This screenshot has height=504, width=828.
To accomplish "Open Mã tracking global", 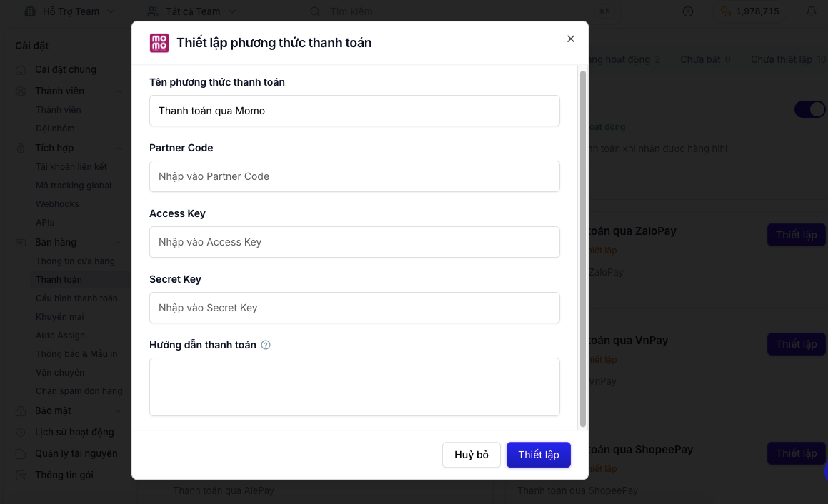I will click(74, 186).
